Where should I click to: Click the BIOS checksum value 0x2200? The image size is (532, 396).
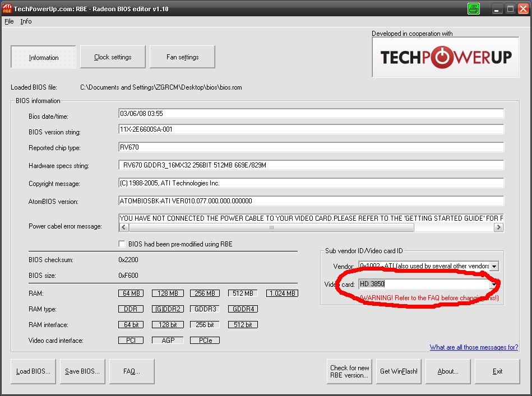128,260
